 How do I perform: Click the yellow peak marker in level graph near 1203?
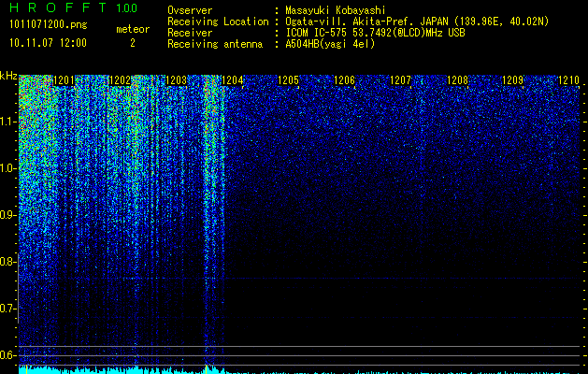[x=207, y=368]
